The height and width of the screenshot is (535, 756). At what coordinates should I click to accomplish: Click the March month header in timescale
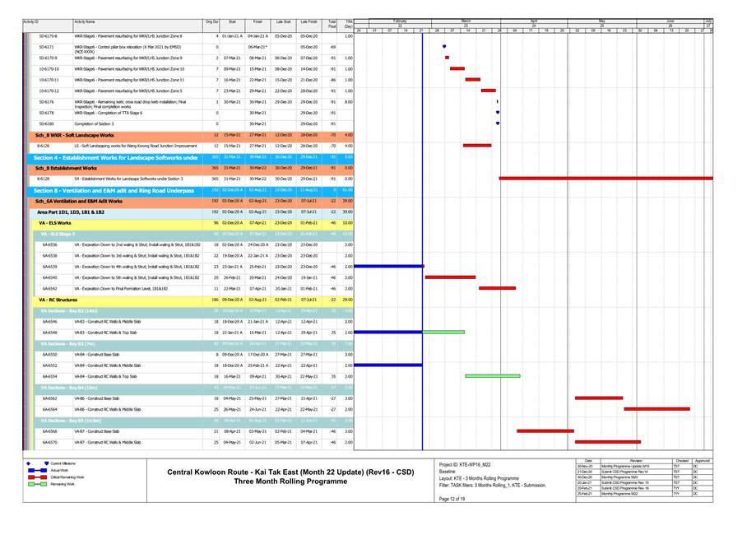(466, 20)
